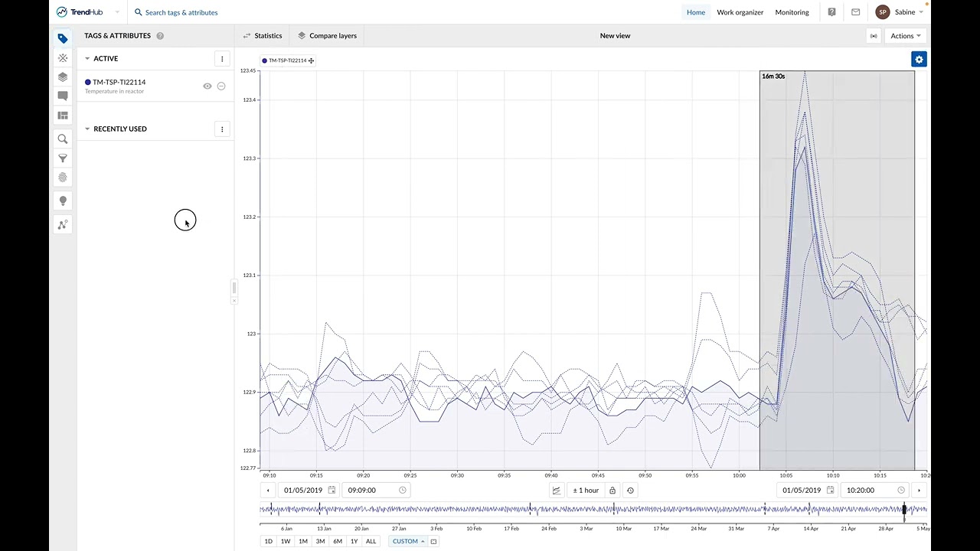The image size is (980, 551).
Task: Click the context bar focus marker
Action: pyautogui.click(x=904, y=510)
